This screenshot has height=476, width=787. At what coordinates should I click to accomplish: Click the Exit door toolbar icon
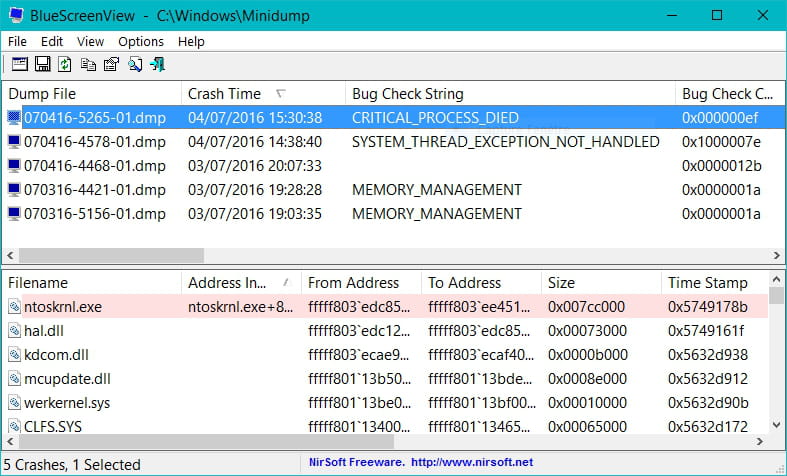coord(157,65)
